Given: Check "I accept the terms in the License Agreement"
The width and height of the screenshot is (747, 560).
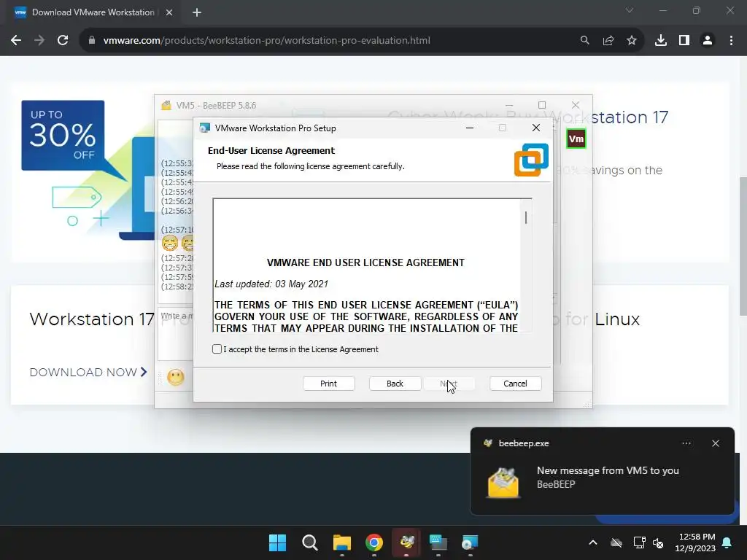Looking at the screenshot, I should point(217,349).
